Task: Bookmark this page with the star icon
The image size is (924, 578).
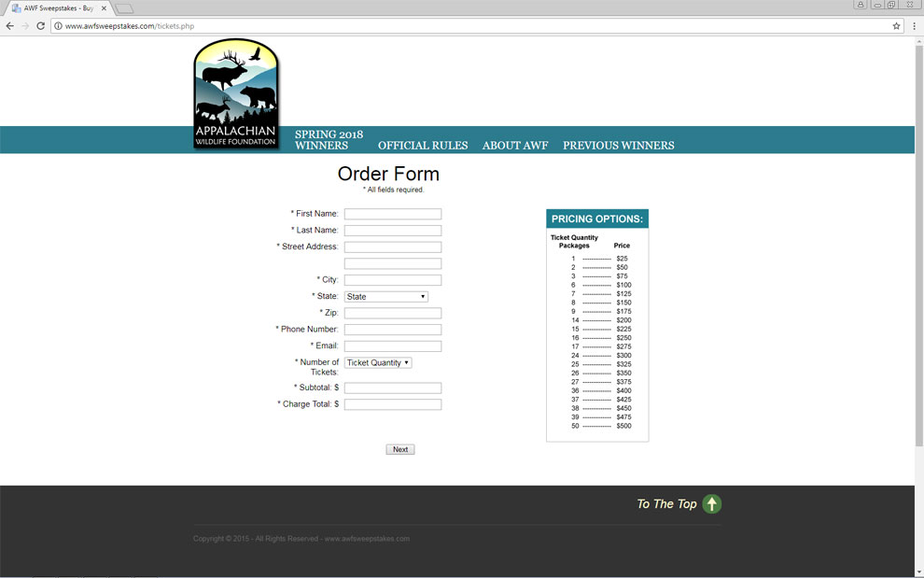Action: pos(896,26)
